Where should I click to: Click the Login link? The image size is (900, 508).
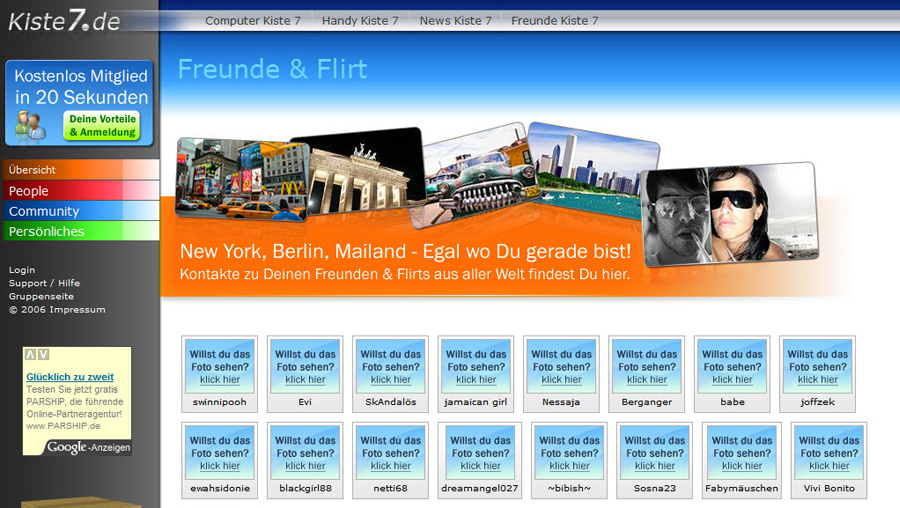pyautogui.click(x=22, y=270)
